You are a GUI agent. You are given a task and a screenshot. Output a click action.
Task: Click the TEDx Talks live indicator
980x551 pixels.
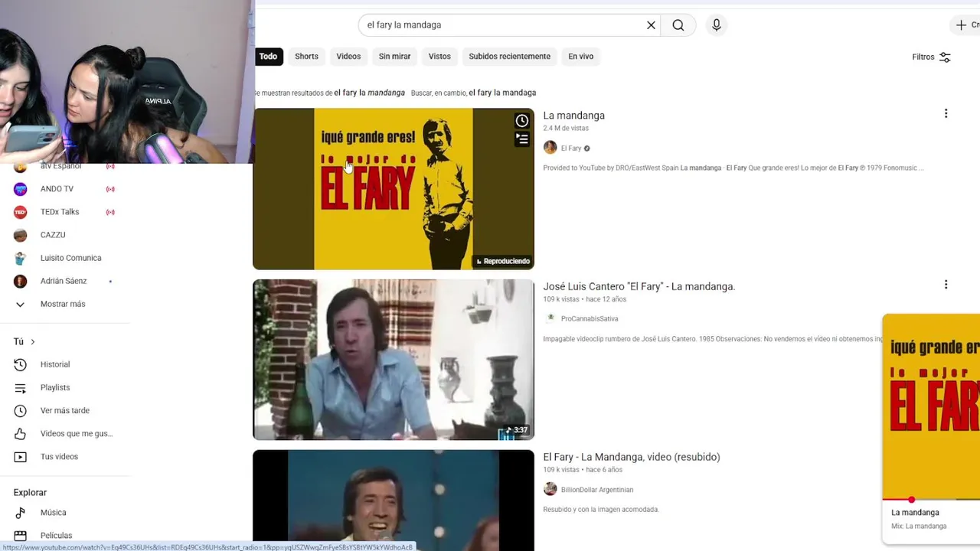pyautogui.click(x=110, y=212)
